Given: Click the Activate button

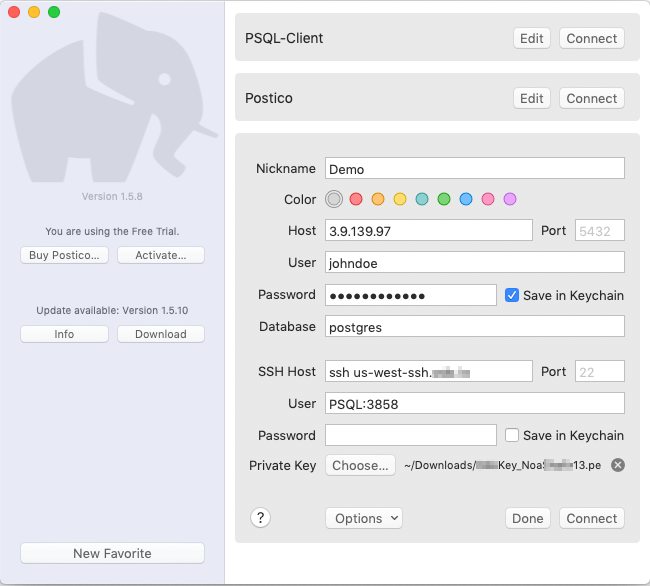Looking at the screenshot, I should click(x=161, y=255).
